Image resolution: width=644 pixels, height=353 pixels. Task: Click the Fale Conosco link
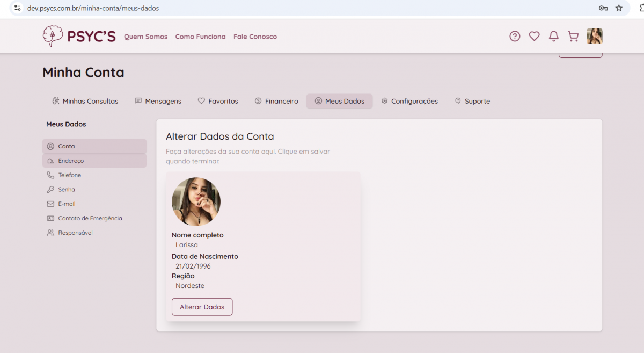(x=255, y=37)
